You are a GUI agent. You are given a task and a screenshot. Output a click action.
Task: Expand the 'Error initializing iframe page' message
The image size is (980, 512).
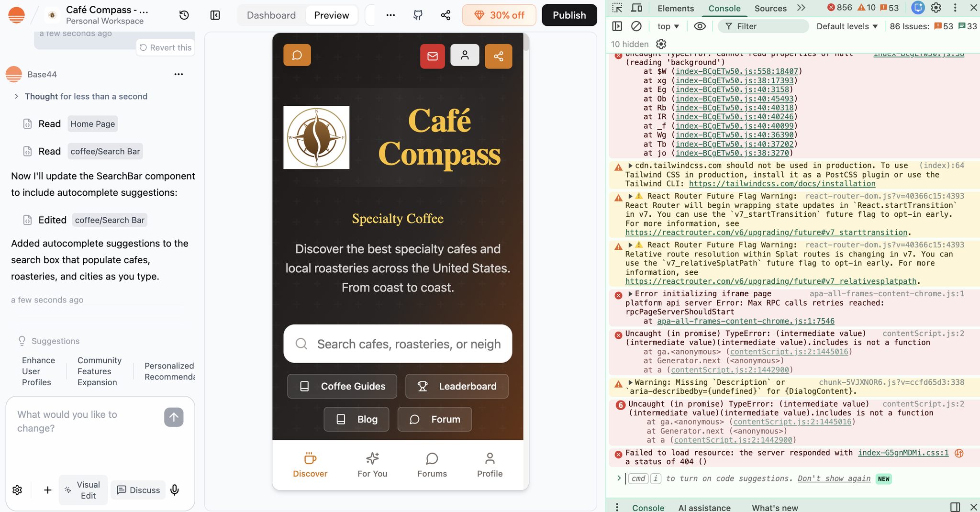point(631,294)
